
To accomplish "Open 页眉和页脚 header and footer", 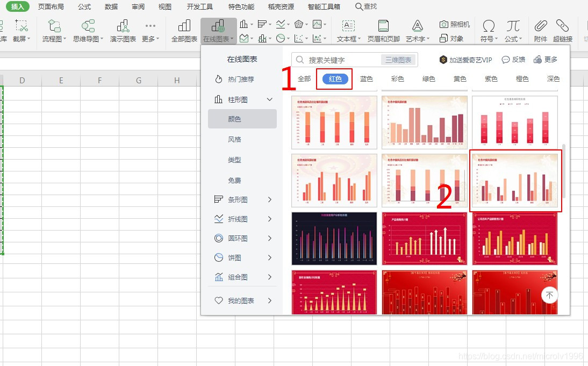I will (383, 31).
